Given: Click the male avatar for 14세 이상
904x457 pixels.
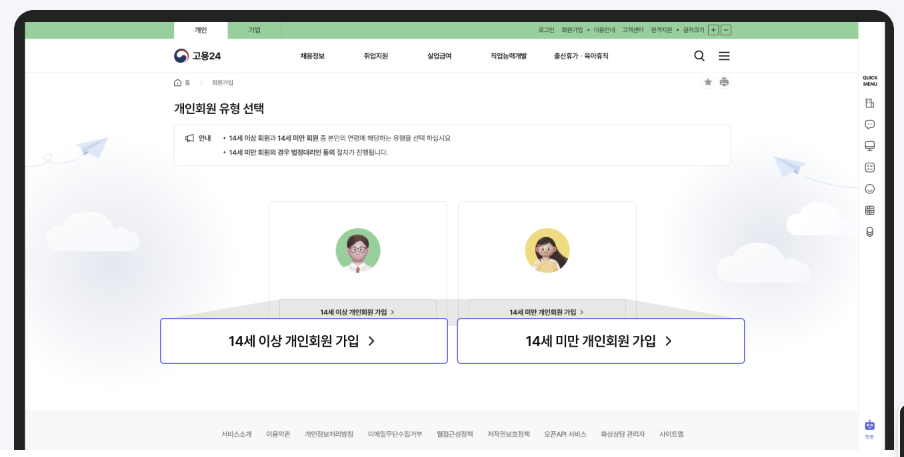Looking at the screenshot, I should (x=358, y=251).
